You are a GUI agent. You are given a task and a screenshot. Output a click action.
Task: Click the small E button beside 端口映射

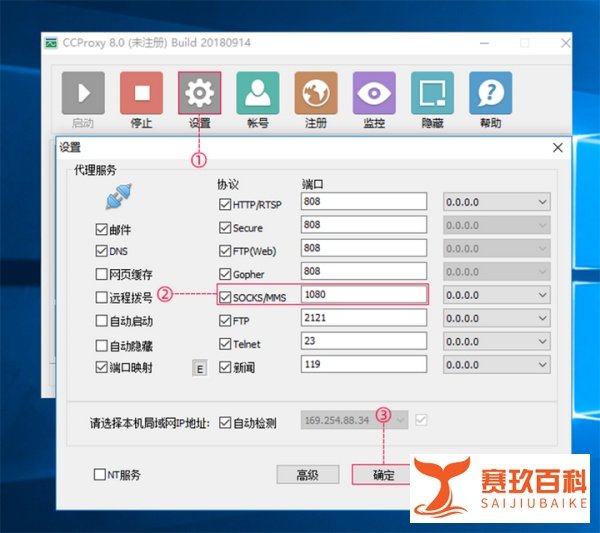coord(199,368)
